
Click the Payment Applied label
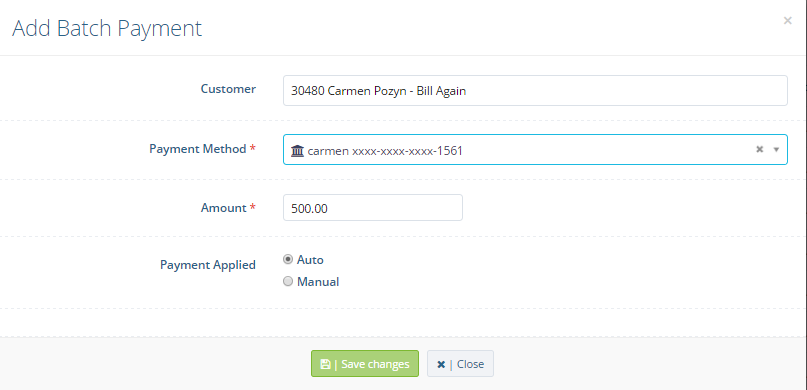[208, 265]
